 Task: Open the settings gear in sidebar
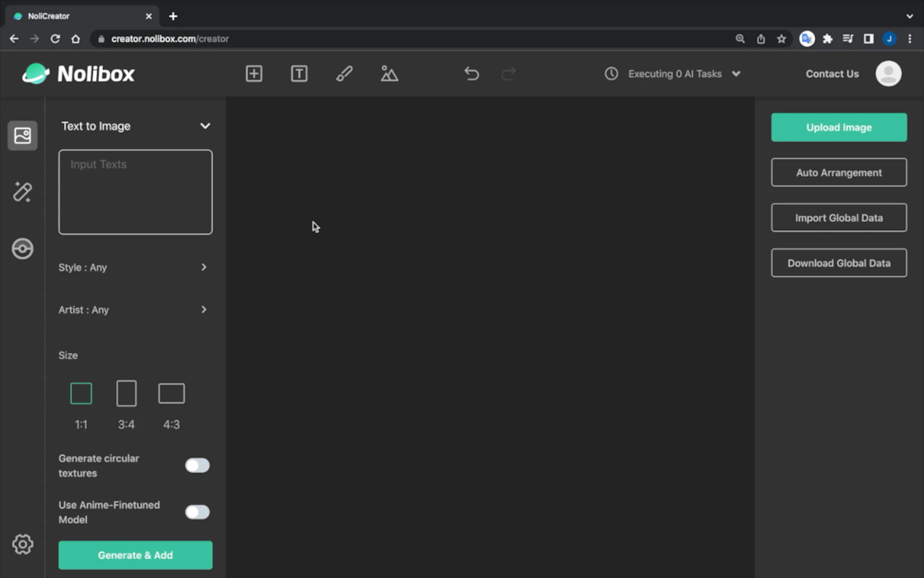point(23,544)
